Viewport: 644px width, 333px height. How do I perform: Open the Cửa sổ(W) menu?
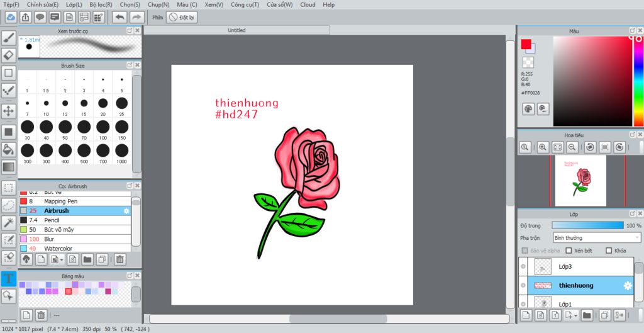coord(280,4)
